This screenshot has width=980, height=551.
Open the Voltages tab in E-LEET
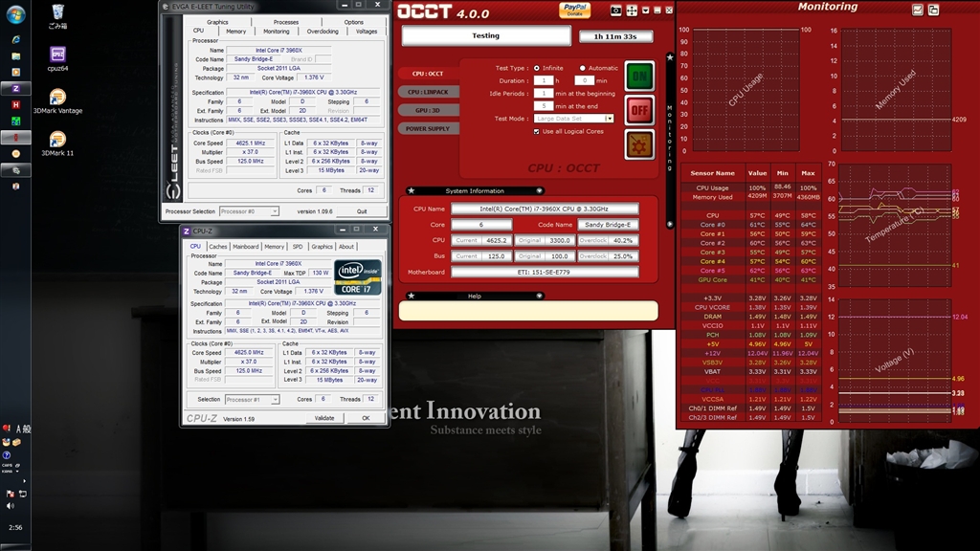367,32
